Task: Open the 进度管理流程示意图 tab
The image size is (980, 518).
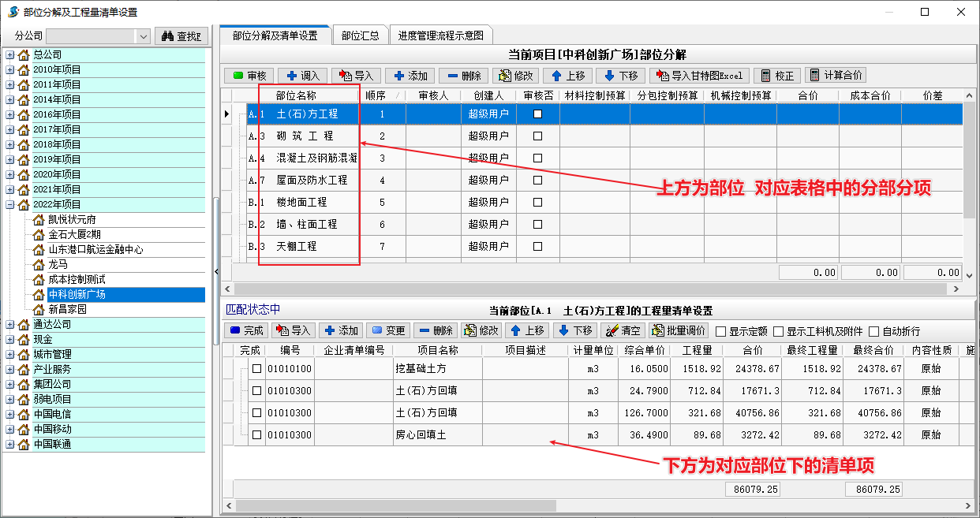Action: pos(441,35)
